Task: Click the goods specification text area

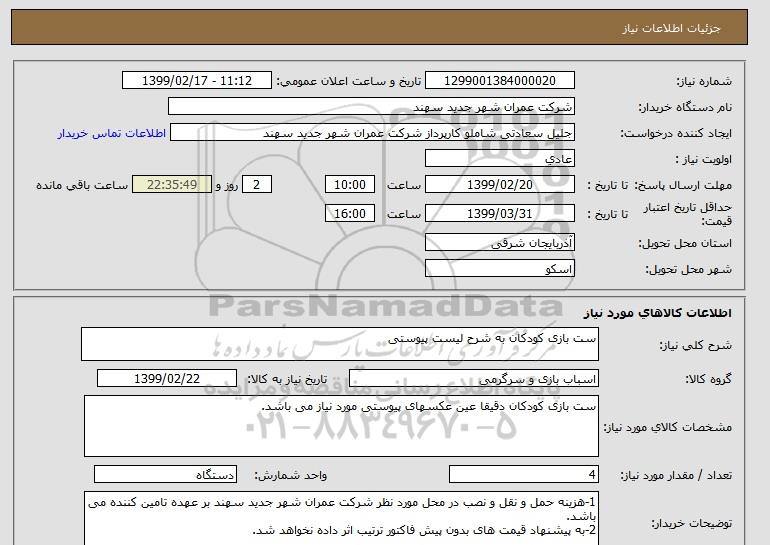Action: (341, 426)
